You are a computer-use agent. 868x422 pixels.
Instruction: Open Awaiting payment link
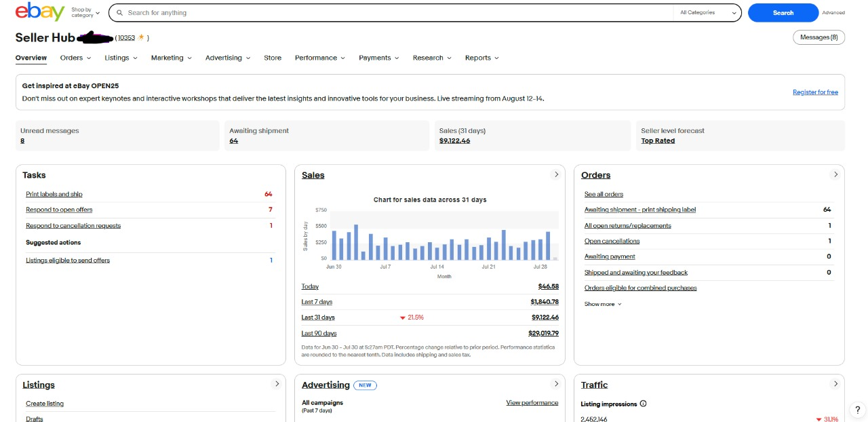coord(610,256)
